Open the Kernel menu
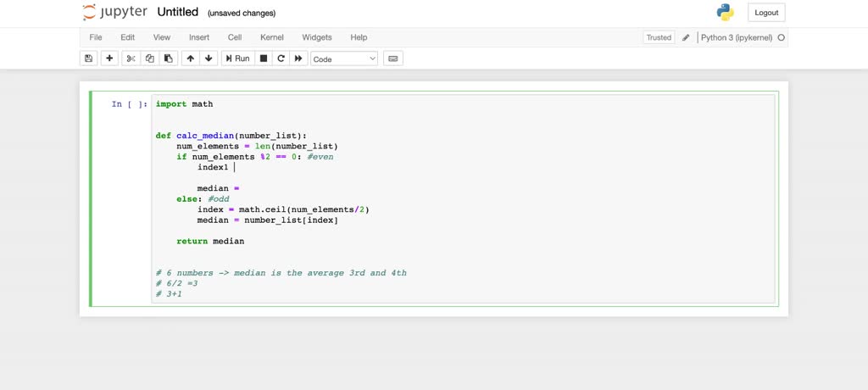This screenshot has width=868, height=390. pyautogui.click(x=272, y=37)
